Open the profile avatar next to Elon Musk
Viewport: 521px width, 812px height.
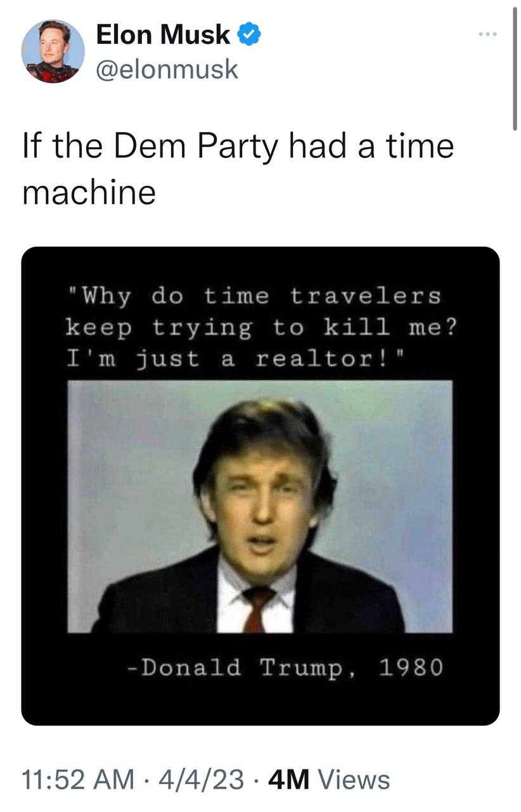53,51
